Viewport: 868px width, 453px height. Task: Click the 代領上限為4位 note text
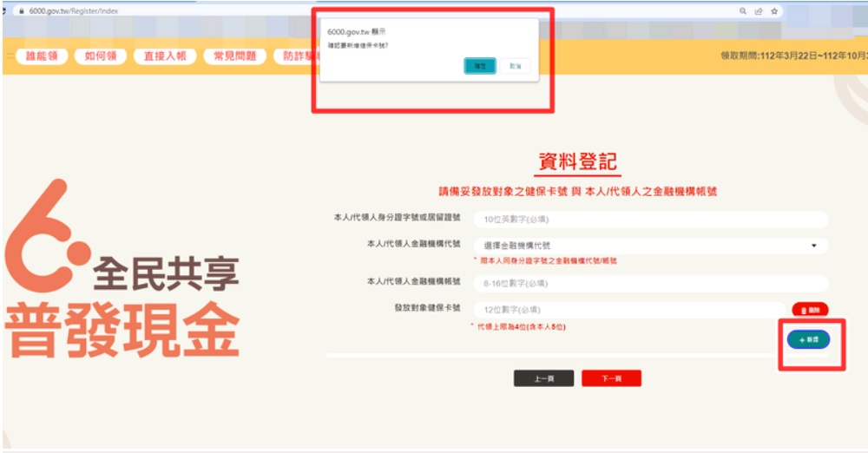point(521,327)
